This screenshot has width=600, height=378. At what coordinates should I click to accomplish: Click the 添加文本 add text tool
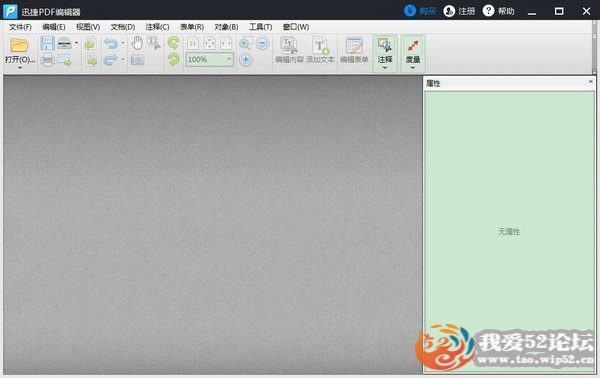click(320, 50)
